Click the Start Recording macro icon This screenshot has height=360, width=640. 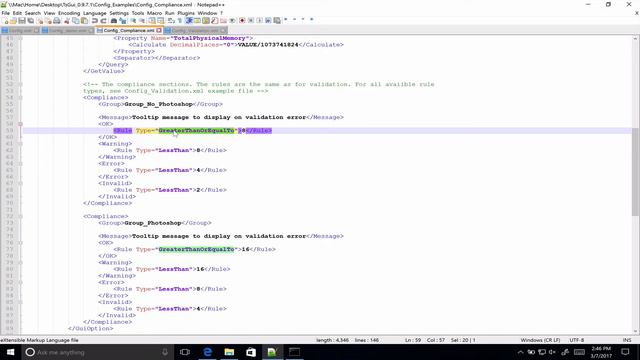[x=242, y=20]
